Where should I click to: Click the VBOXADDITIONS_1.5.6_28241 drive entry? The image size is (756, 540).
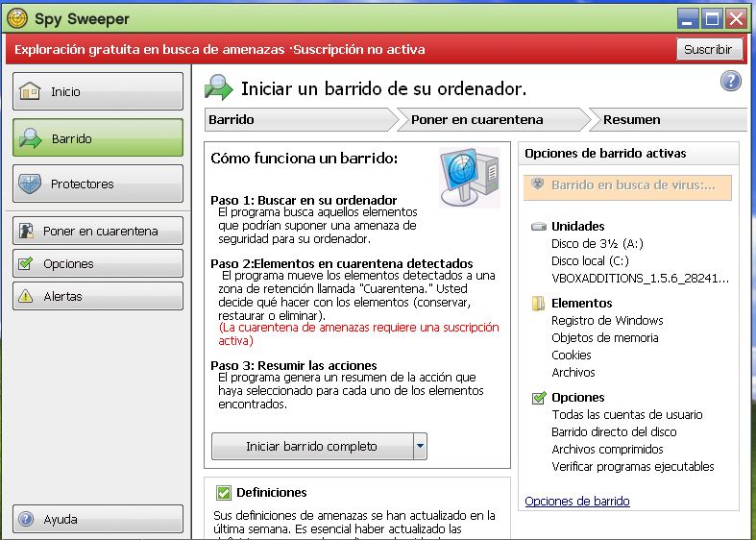[x=641, y=279]
